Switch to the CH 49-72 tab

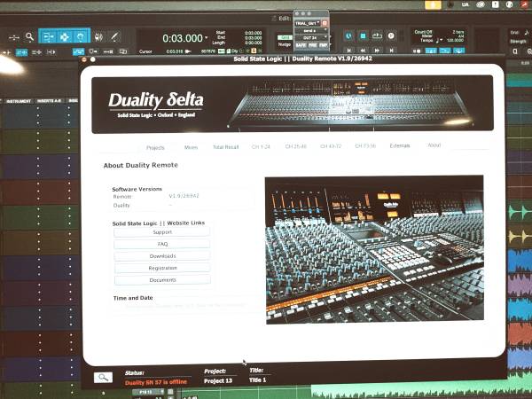tap(331, 146)
